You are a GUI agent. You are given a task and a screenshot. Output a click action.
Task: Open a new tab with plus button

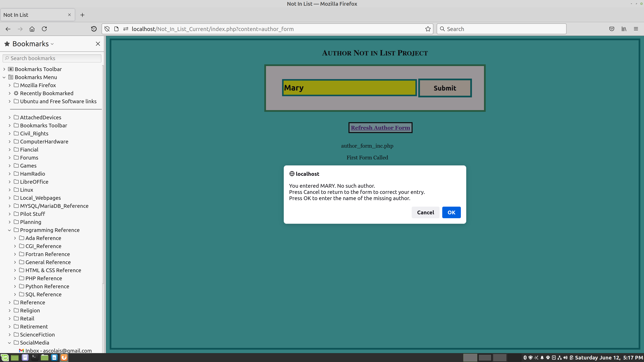[82, 15]
